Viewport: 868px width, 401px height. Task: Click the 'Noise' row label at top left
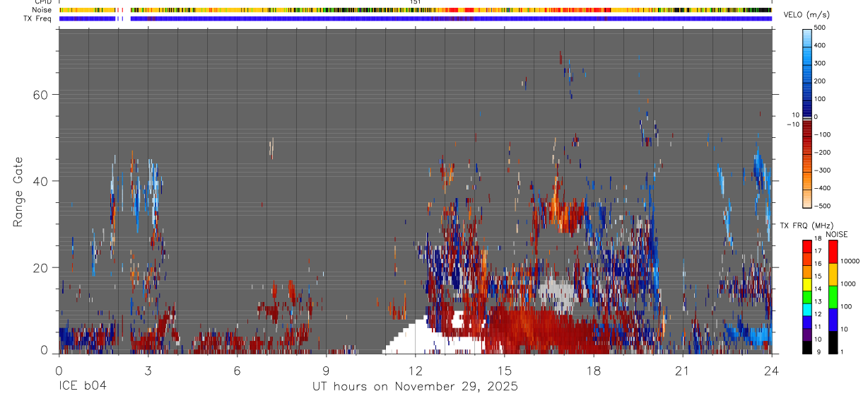(42, 11)
